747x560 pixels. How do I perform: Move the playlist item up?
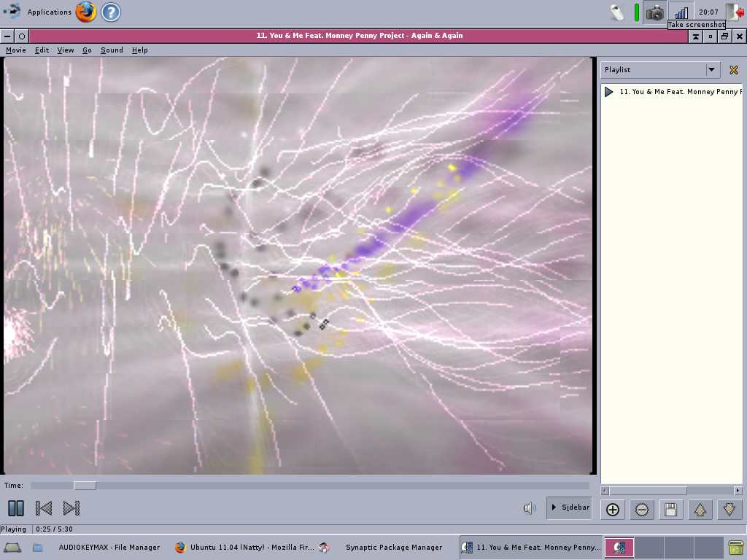tap(700, 510)
